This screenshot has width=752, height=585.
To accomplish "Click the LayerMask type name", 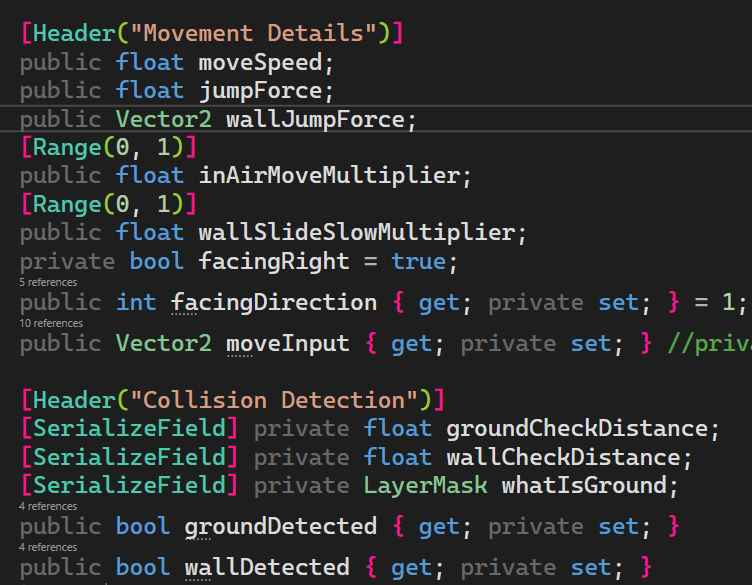I will point(425,485).
